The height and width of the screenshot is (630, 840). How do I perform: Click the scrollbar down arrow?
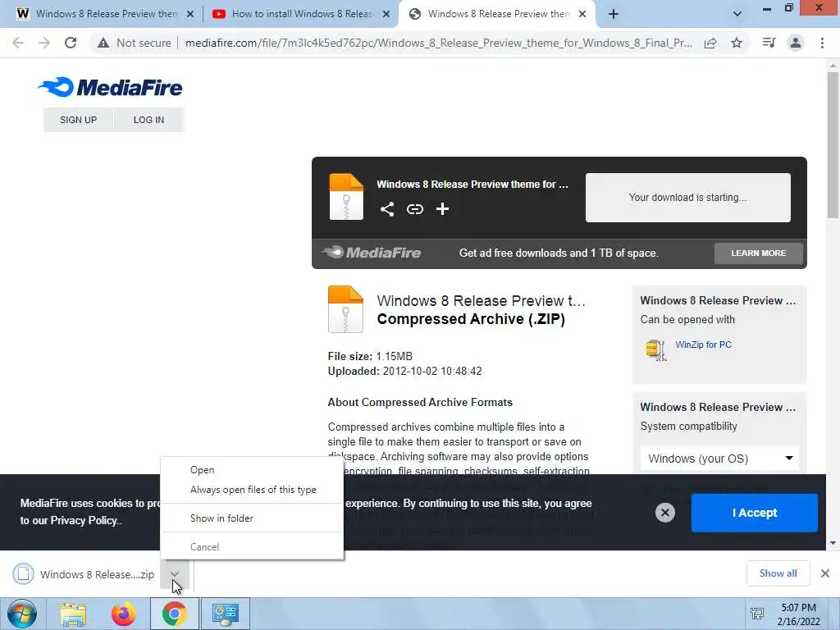tap(833, 543)
